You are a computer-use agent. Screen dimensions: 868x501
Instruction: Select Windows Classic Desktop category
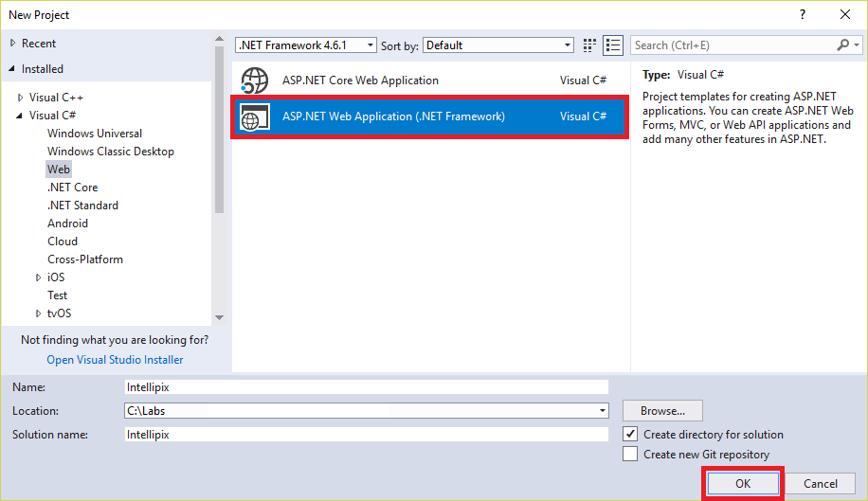[x=111, y=152]
